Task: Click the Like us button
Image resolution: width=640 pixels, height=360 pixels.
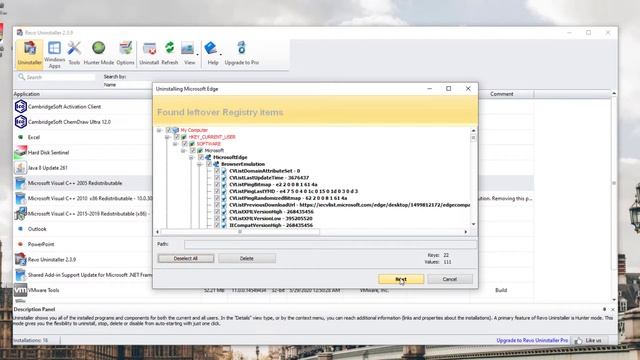Action: click(588, 340)
